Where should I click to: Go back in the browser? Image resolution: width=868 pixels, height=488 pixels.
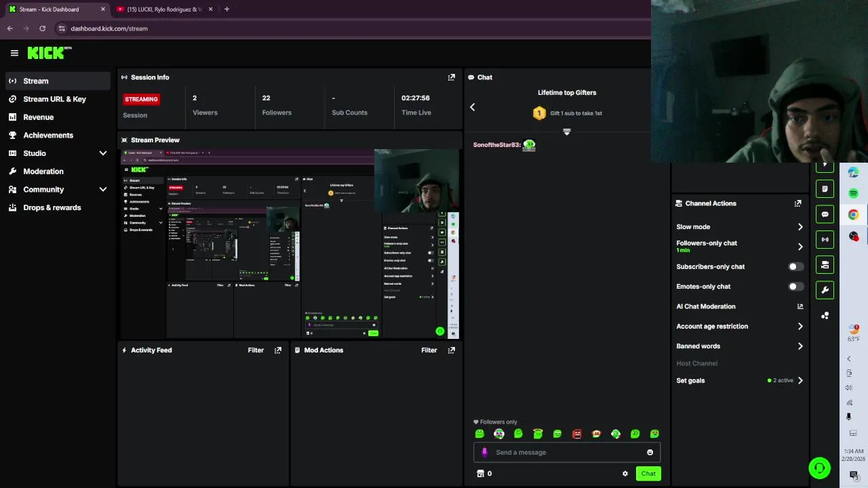click(x=10, y=28)
